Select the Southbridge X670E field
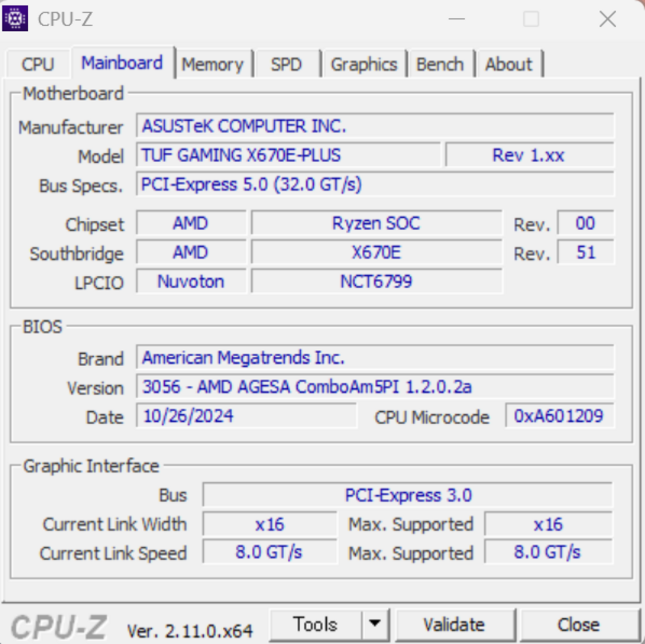Image resolution: width=645 pixels, height=644 pixels. click(376, 252)
